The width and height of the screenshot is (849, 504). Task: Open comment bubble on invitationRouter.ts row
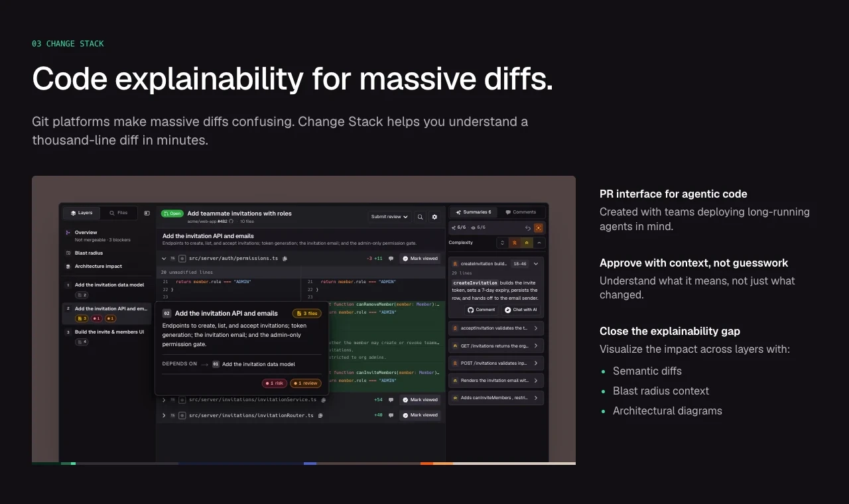391,415
